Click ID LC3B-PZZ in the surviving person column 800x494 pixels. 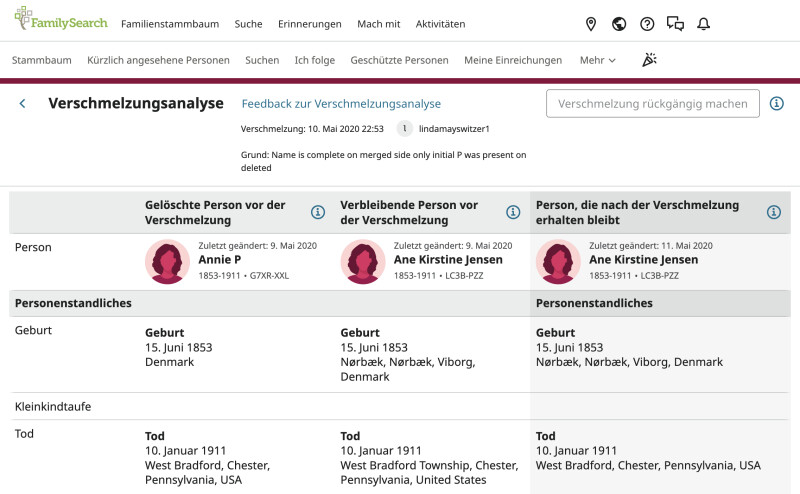[x=660, y=276]
